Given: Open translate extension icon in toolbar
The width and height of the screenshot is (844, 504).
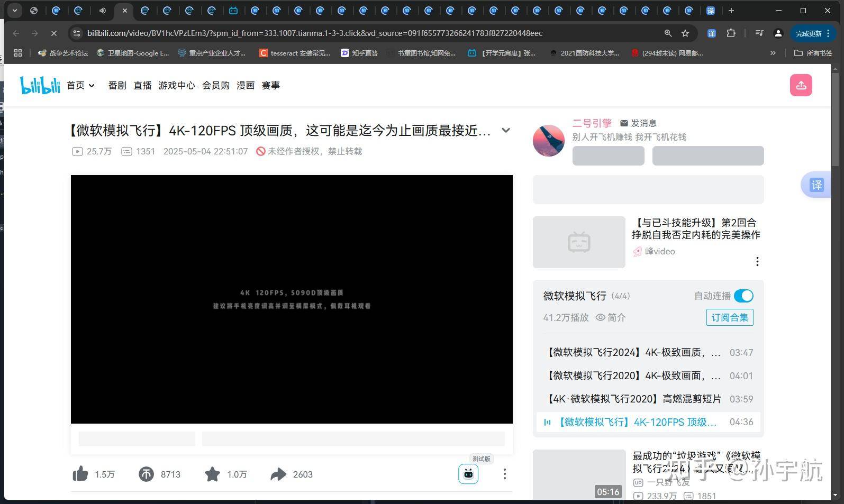Looking at the screenshot, I should click(x=712, y=33).
